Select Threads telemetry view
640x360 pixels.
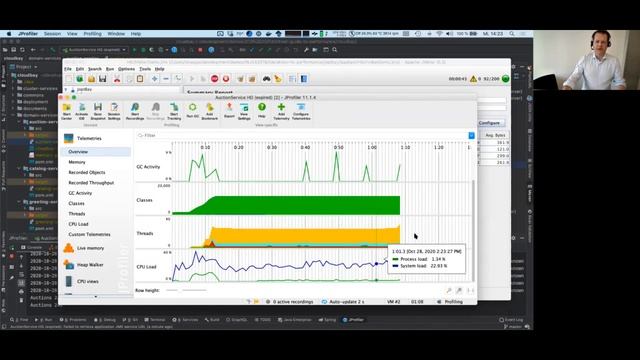click(x=77, y=214)
